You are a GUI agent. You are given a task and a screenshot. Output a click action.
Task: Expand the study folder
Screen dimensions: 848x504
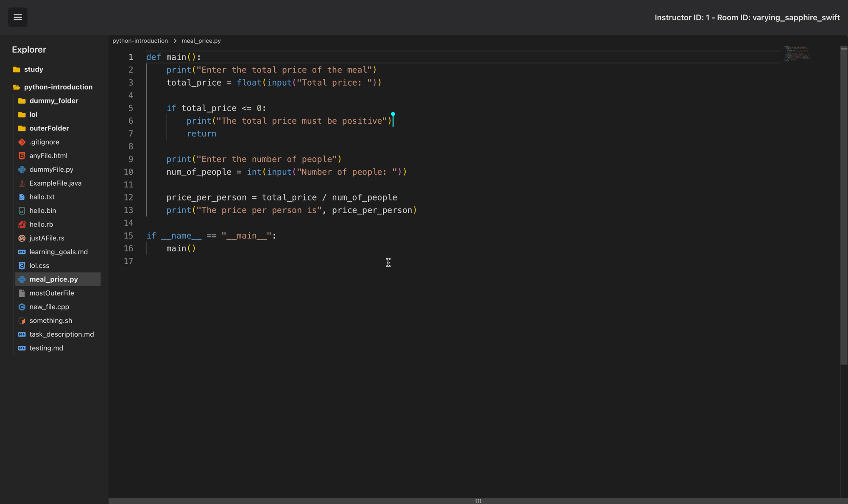tap(33, 70)
